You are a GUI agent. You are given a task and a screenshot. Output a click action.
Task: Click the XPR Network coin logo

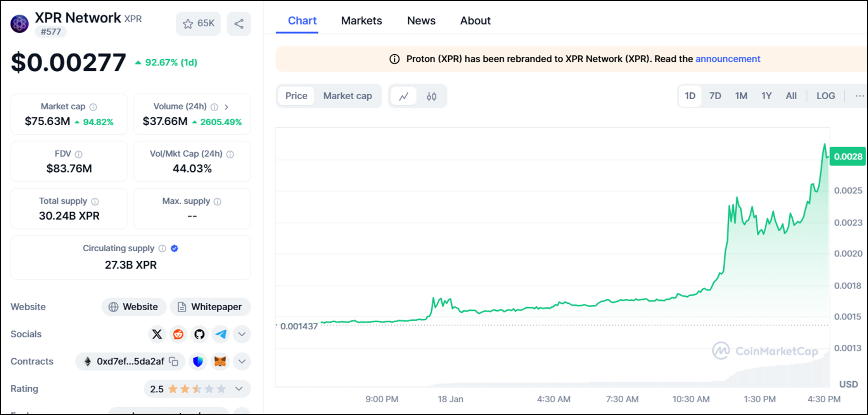coord(19,24)
